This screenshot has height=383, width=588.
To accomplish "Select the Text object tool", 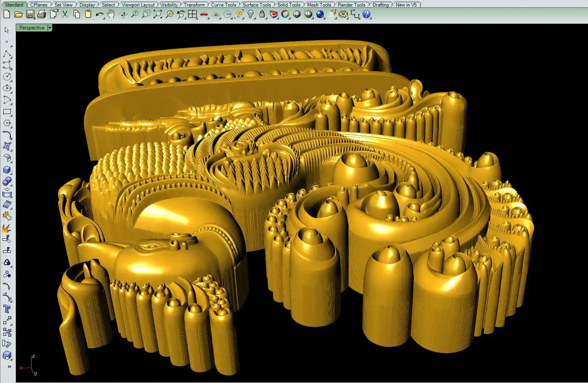I will pos(7,309).
